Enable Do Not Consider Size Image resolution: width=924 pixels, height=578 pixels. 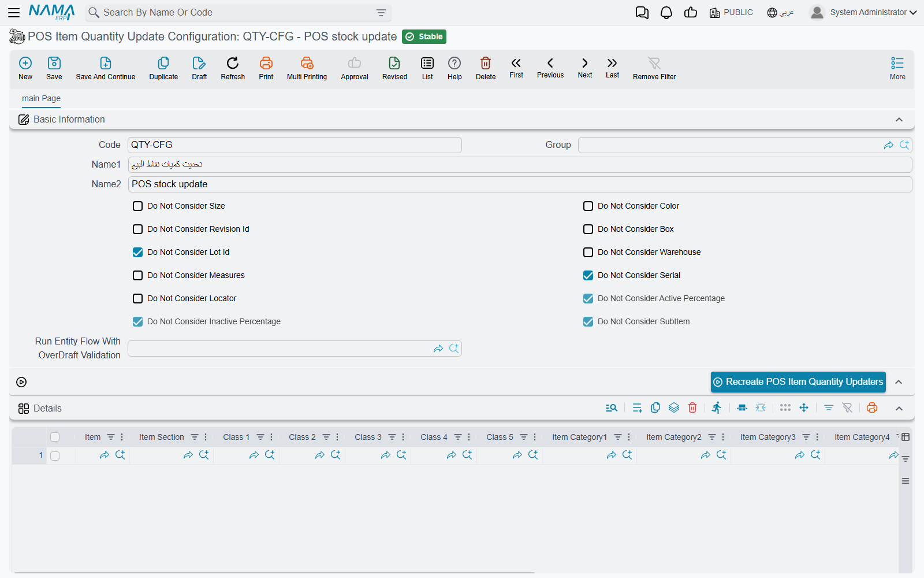tap(138, 206)
